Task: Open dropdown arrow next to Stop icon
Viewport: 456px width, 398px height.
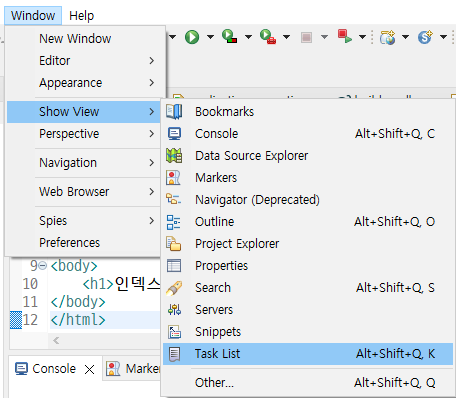Action: tap(324, 37)
